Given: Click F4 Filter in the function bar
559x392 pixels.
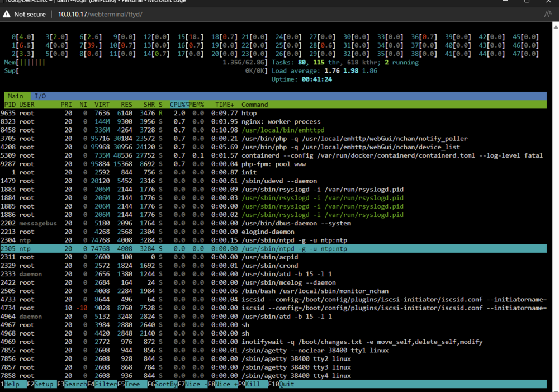Looking at the screenshot, I should [x=102, y=384].
